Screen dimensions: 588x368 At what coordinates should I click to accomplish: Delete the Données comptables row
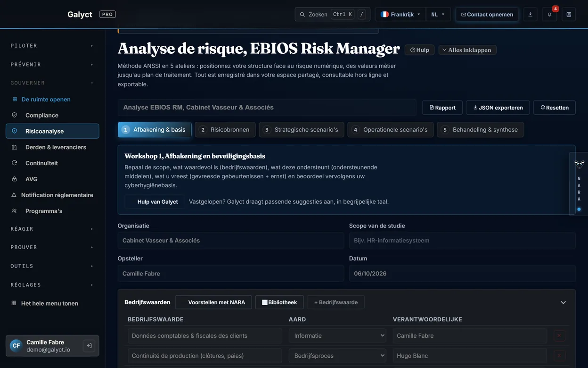(x=559, y=336)
